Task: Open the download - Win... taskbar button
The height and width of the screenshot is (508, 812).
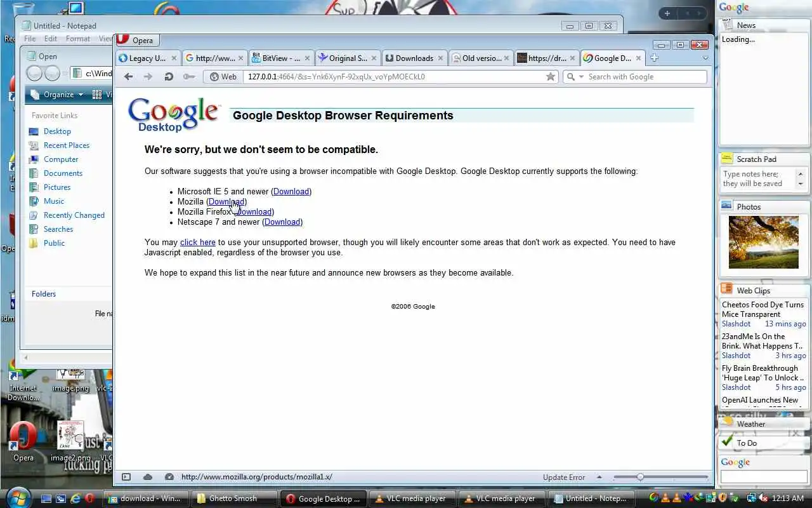Action: tap(147, 498)
